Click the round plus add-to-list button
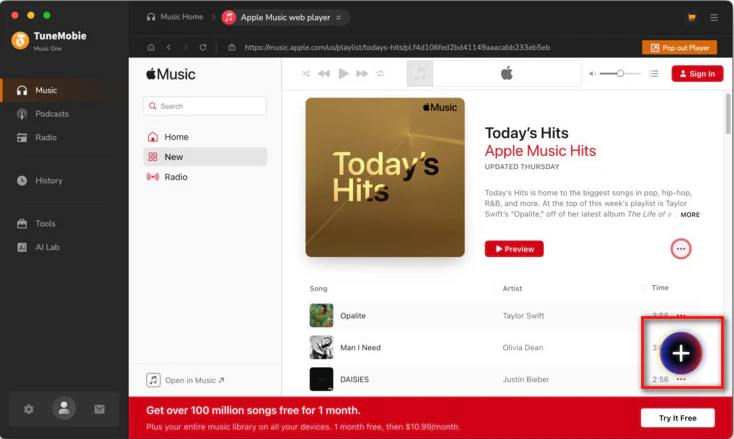The image size is (734, 439). 681,353
